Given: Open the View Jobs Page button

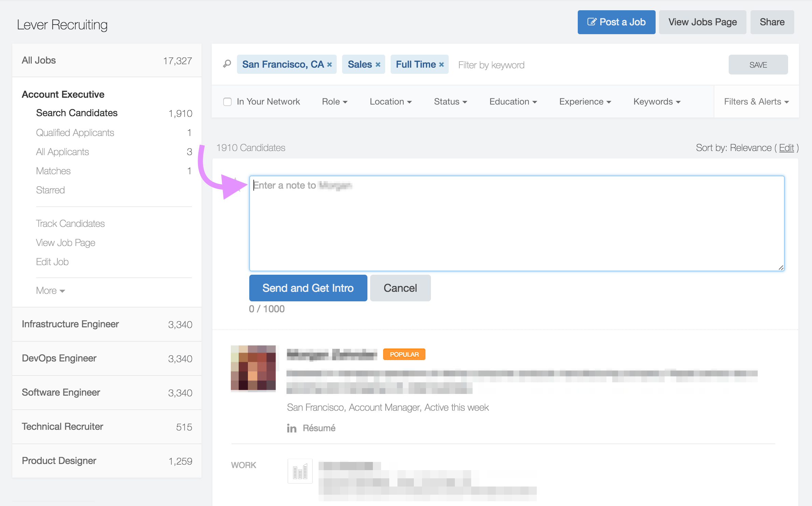Looking at the screenshot, I should pyautogui.click(x=702, y=22).
